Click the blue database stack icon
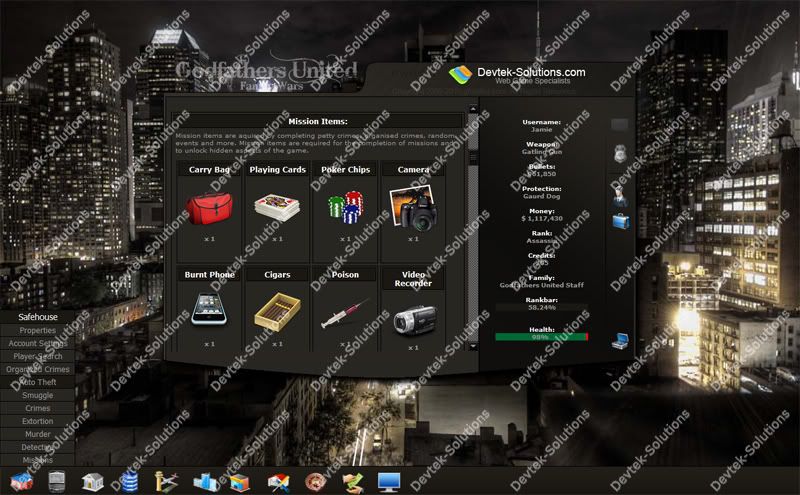Screen dimensions: 800x495 tap(129, 481)
